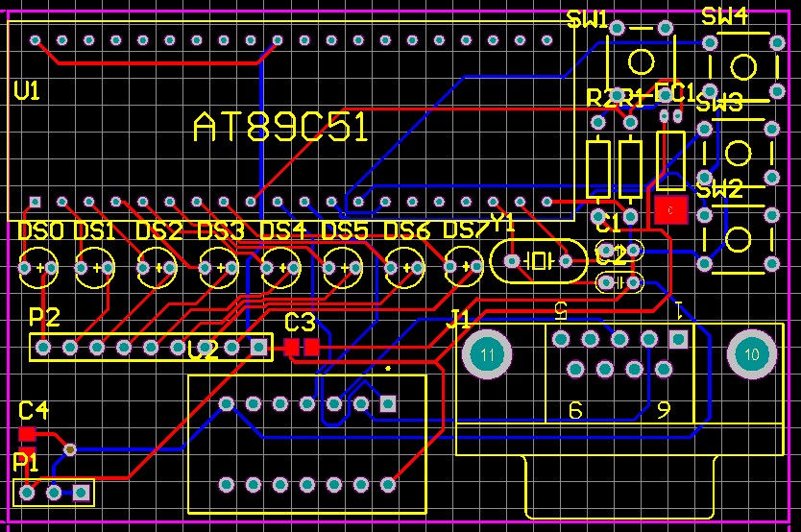Click the SW3 push-button circle outline
Viewport: 801px width, 532px height.
738,152
